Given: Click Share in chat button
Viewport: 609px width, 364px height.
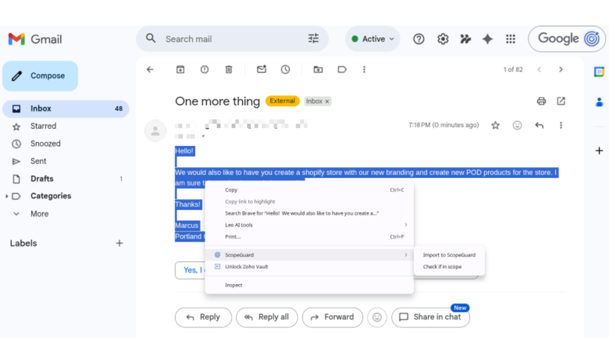Looking at the screenshot, I should (x=431, y=317).
